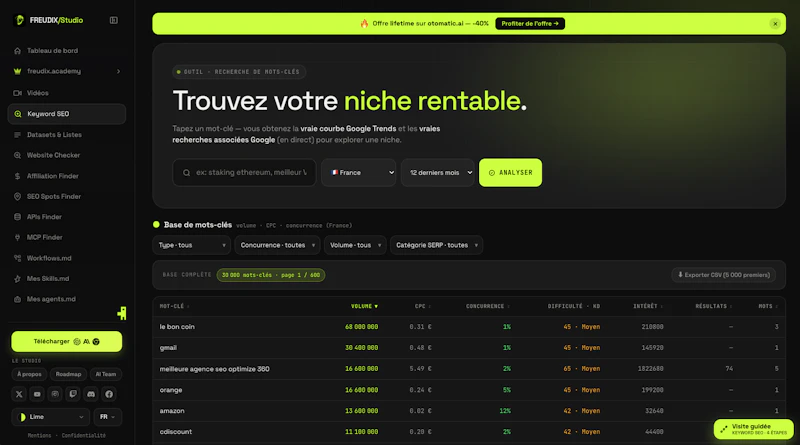Open the Facebook social link
Screen dimensions: 800x445
(109, 394)
